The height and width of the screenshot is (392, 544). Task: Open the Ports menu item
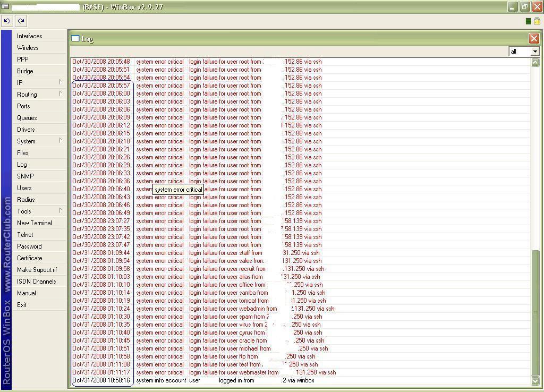pos(39,106)
